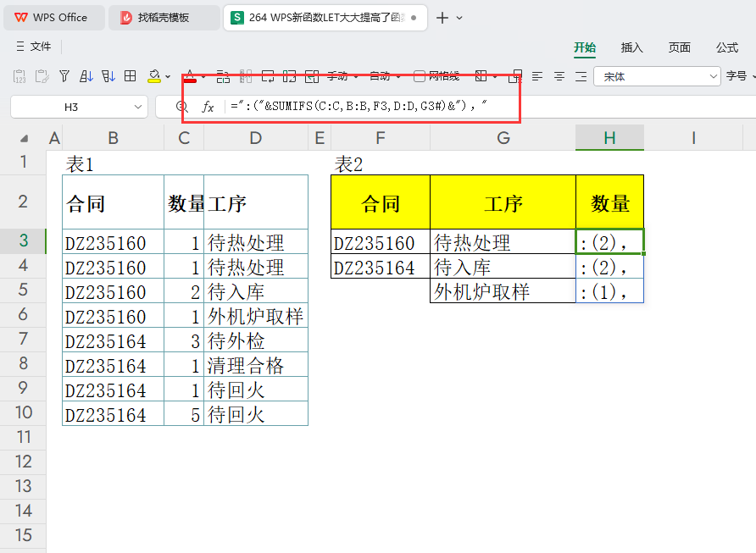Apply the red font color A icon
This screenshot has width=756, height=553.
(190, 76)
